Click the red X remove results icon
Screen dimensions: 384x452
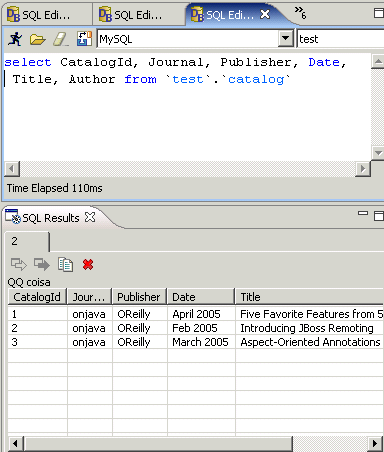[88, 265]
